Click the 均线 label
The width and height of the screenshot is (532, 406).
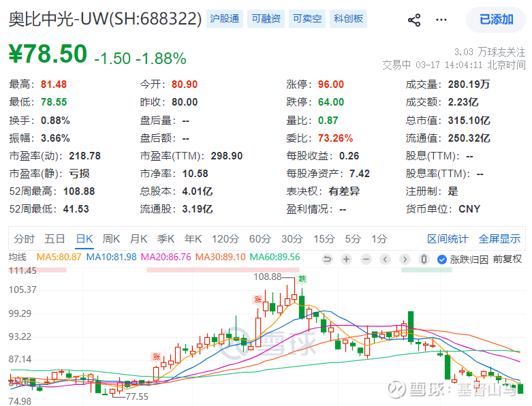click(17, 257)
